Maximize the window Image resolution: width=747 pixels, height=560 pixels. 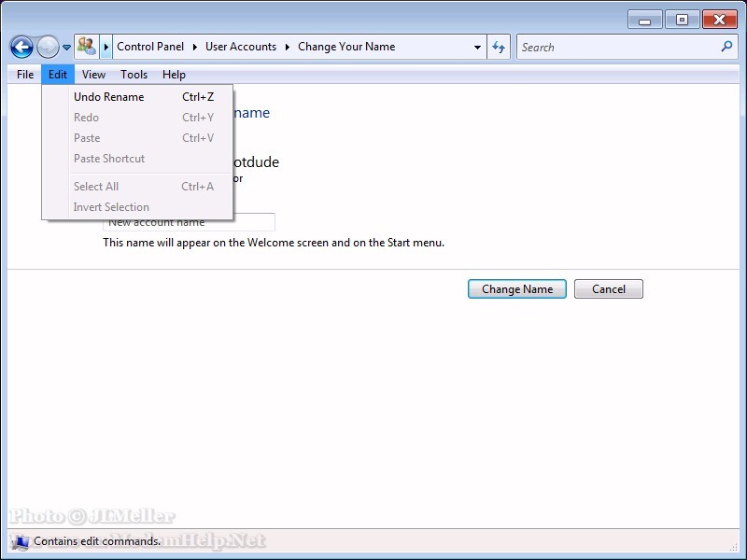point(683,20)
